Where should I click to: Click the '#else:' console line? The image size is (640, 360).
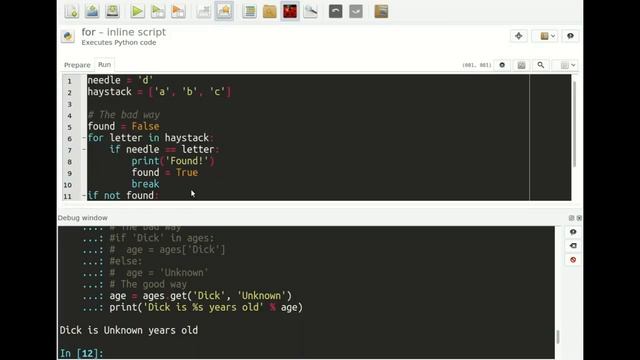click(126, 261)
